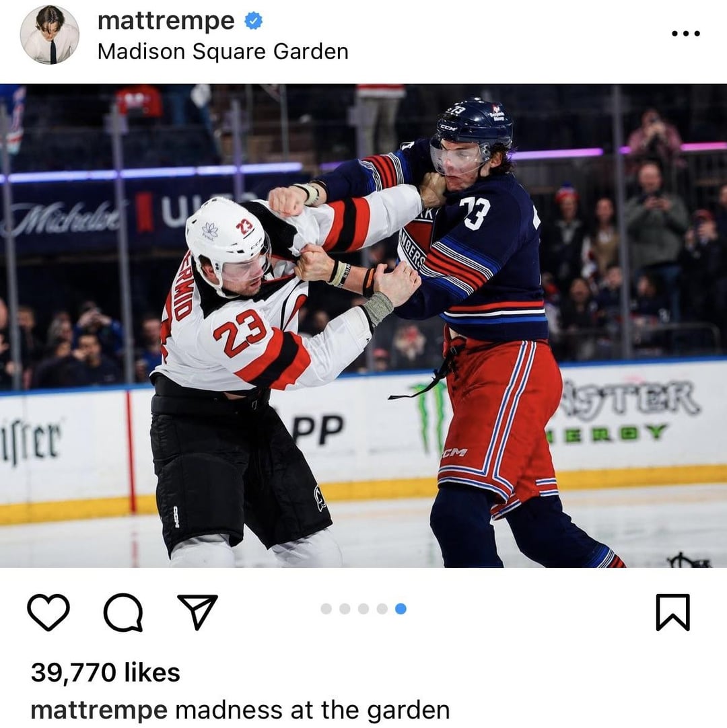Share post using paper plane icon
The image size is (727, 728).
pyautogui.click(x=198, y=612)
